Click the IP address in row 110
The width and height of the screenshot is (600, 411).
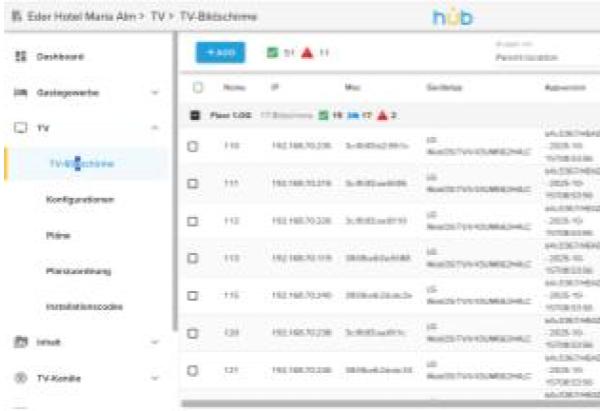coord(301,146)
